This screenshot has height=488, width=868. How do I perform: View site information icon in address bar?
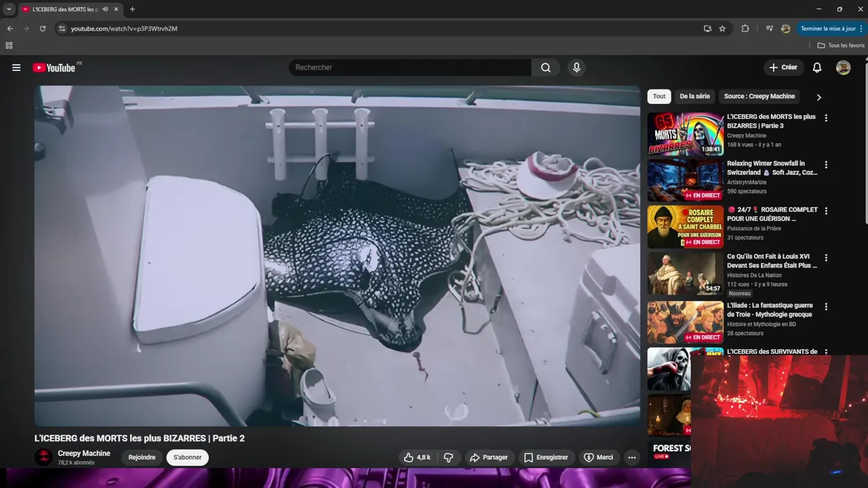pyautogui.click(x=62, y=28)
